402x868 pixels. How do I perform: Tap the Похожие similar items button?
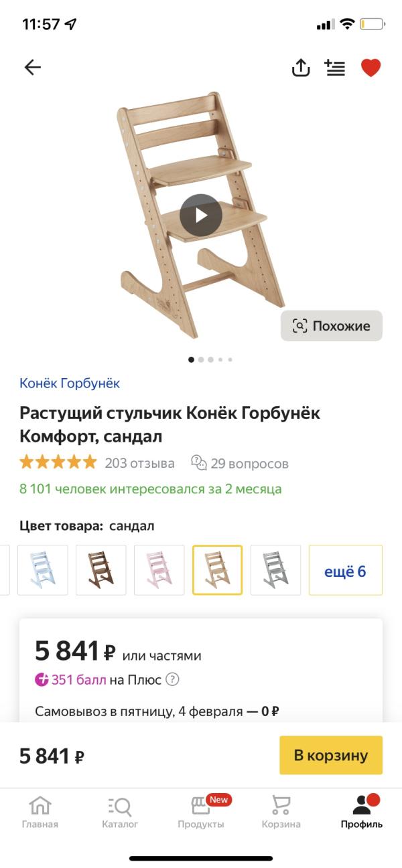[332, 326]
